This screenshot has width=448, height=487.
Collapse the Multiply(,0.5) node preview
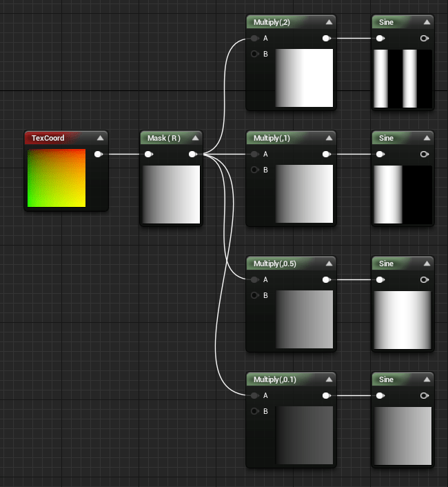pos(328,264)
